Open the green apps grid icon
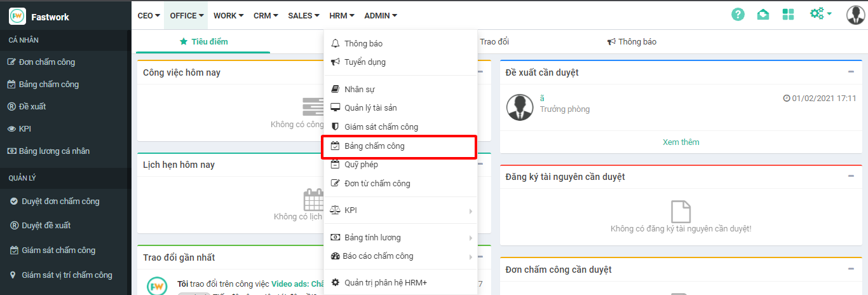 [x=789, y=15]
